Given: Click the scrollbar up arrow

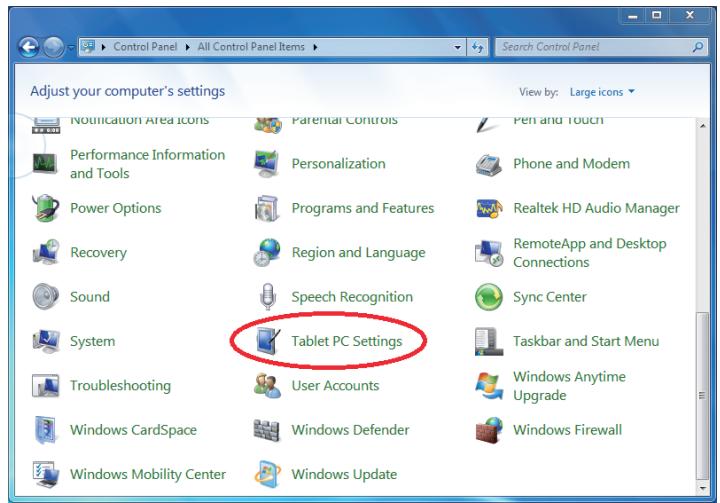Looking at the screenshot, I should tap(703, 125).
